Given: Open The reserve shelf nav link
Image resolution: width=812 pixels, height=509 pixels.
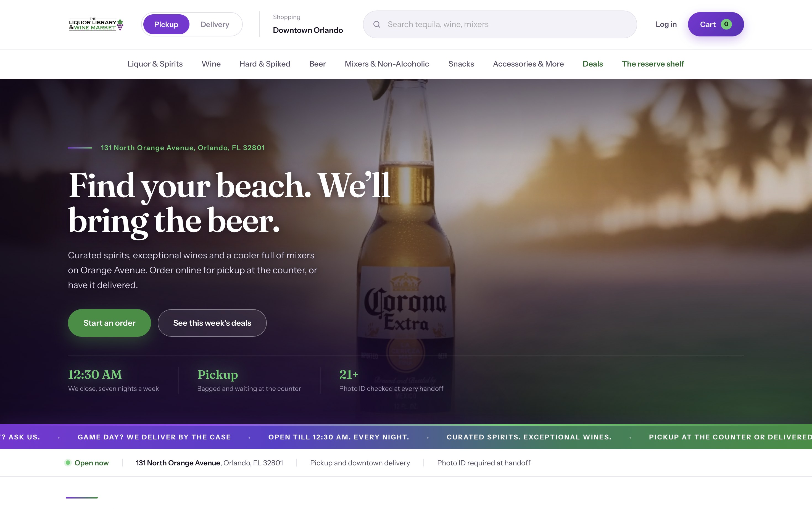Looking at the screenshot, I should pos(653,64).
